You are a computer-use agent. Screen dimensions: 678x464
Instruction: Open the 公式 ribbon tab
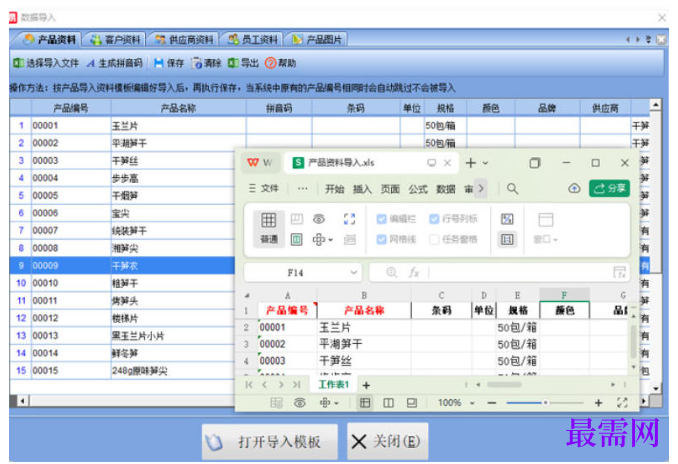pyautogui.click(x=418, y=189)
